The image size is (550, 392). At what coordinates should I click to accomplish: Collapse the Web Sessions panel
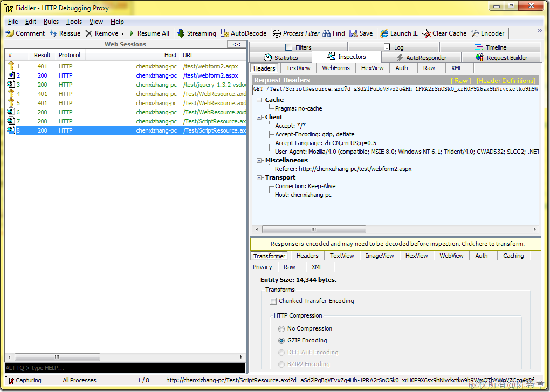[237, 44]
